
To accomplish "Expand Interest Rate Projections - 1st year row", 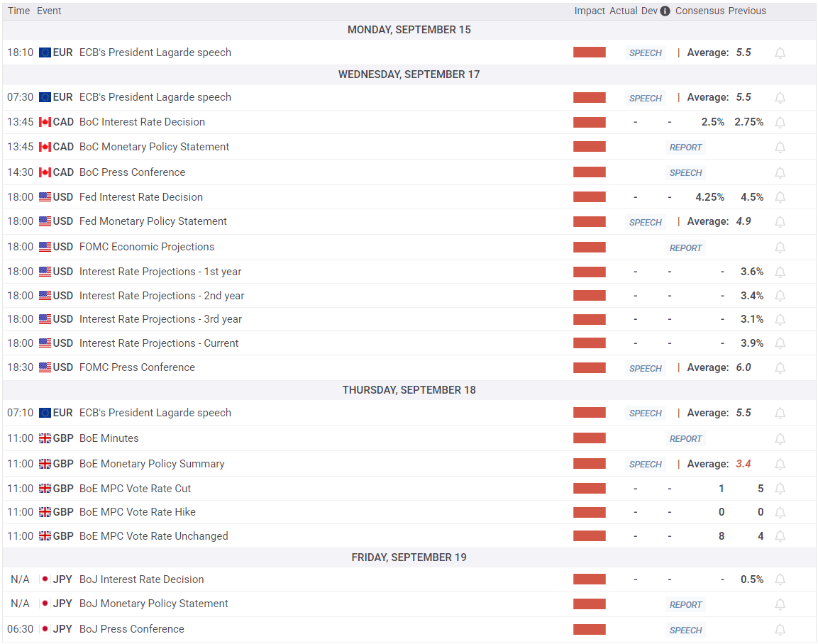I will pyautogui.click(x=409, y=272).
